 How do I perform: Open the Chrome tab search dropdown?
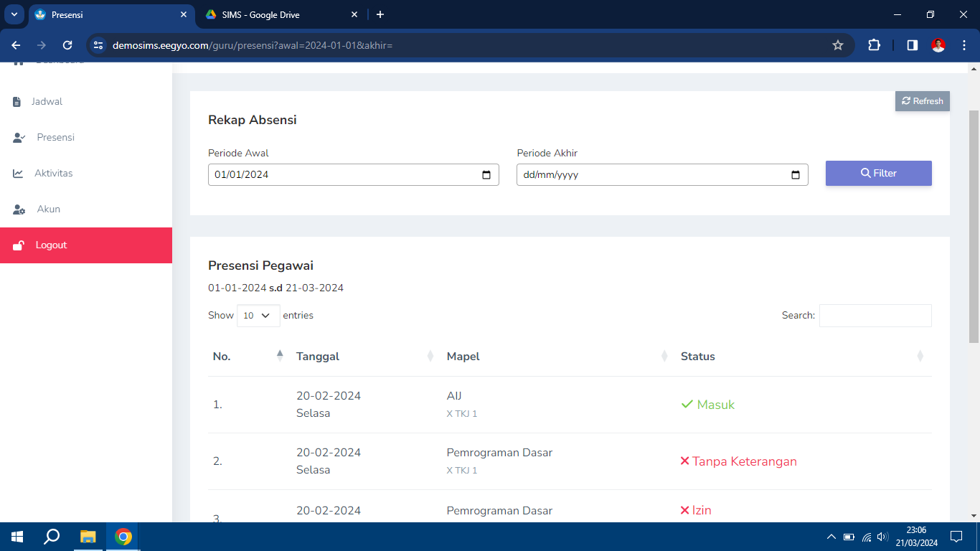[x=14, y=14]
